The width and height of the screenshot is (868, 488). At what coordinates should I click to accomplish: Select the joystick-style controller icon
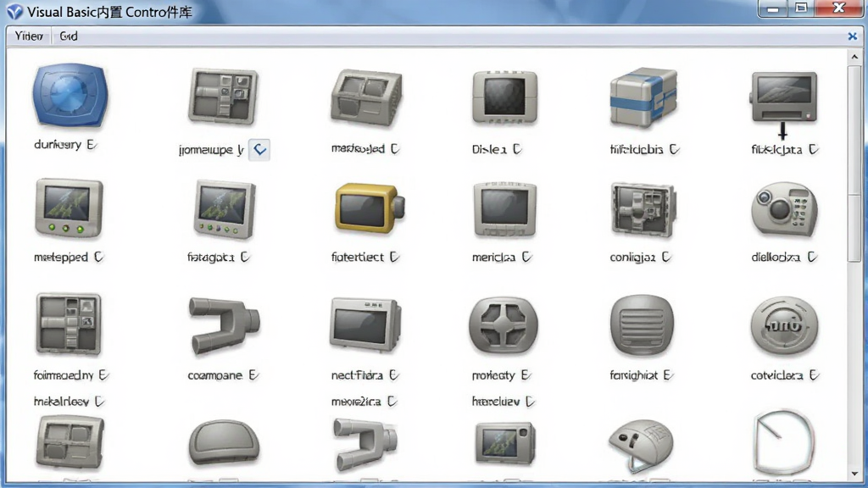pos(784,210)
